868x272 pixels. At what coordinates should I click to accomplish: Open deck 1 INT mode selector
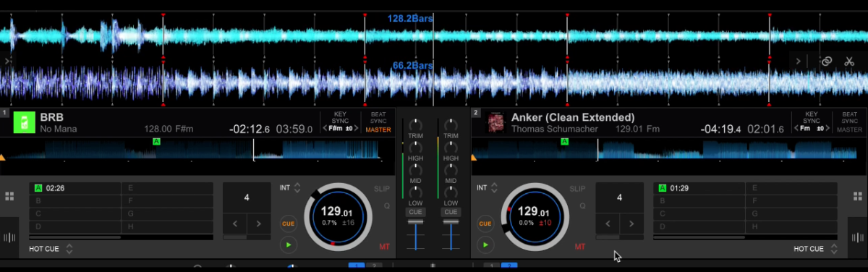291,188
